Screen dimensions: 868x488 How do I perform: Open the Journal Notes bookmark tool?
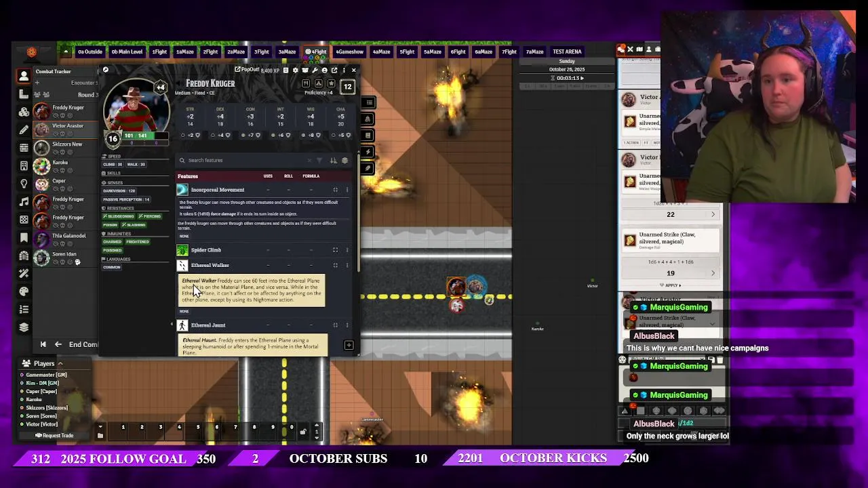pyautogui.click(x=24, y=237)
